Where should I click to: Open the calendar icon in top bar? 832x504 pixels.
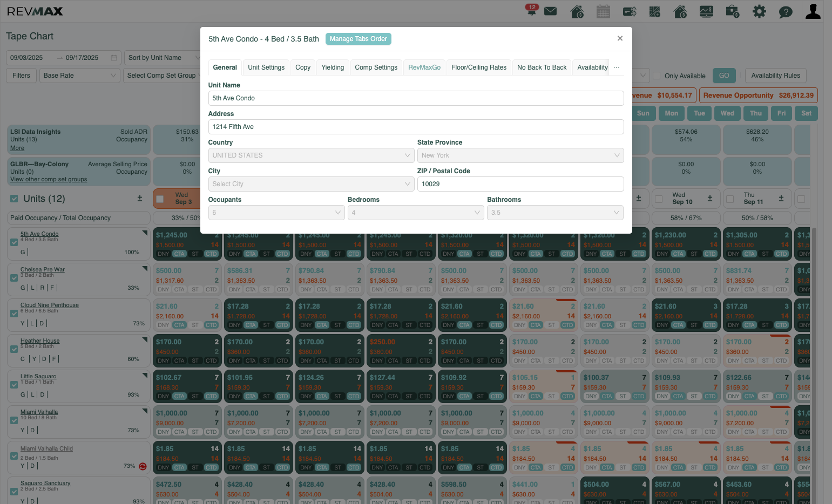click(603, 11)
